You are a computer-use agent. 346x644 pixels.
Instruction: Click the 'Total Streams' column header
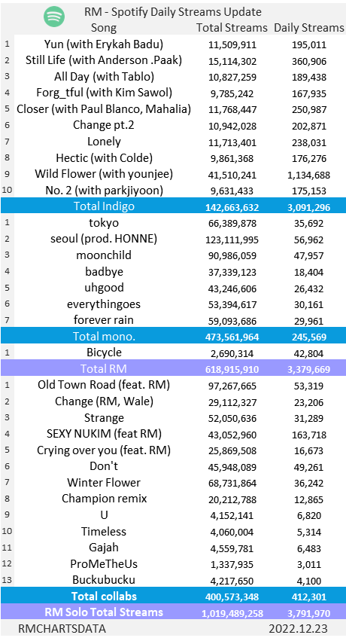(232, 28)
